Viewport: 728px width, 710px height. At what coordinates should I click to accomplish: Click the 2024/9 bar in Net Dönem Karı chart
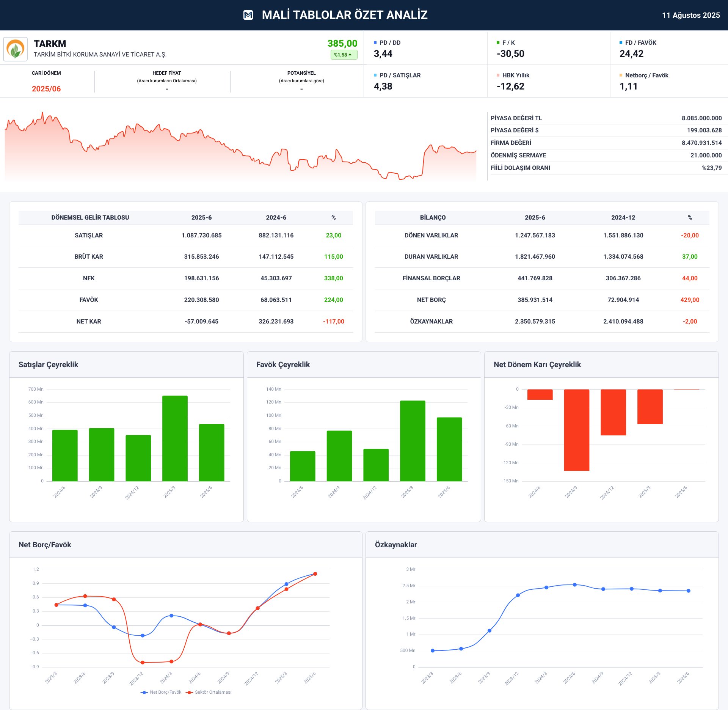576,430
